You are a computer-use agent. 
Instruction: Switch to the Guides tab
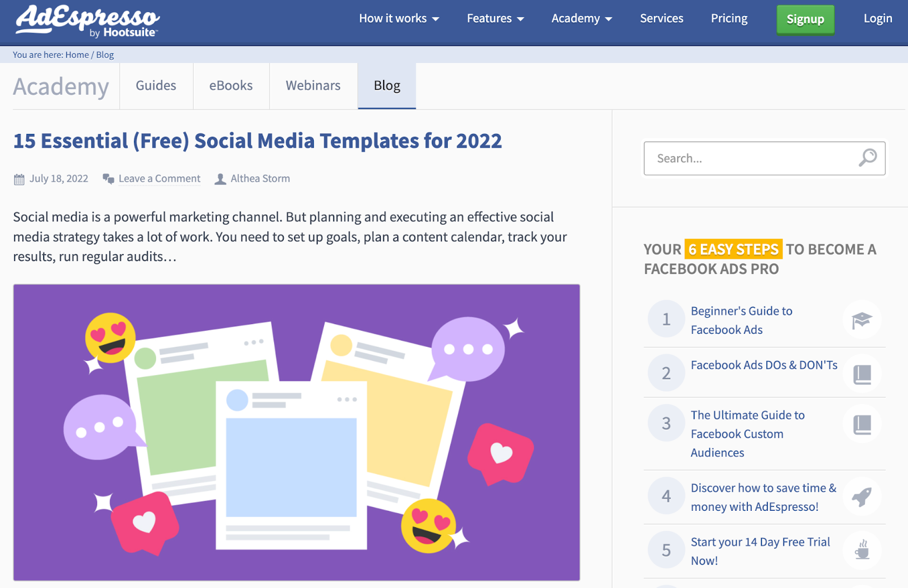click(156, 86)
